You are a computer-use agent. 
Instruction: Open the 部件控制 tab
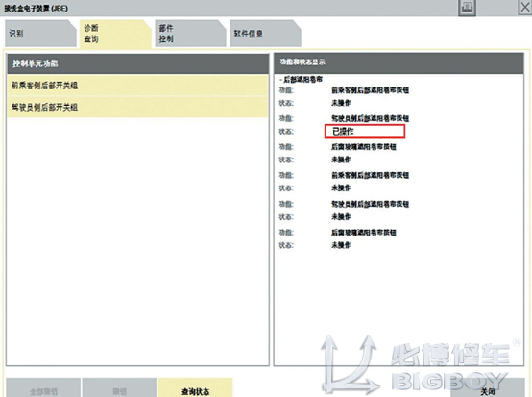click(x=190, y=34)
